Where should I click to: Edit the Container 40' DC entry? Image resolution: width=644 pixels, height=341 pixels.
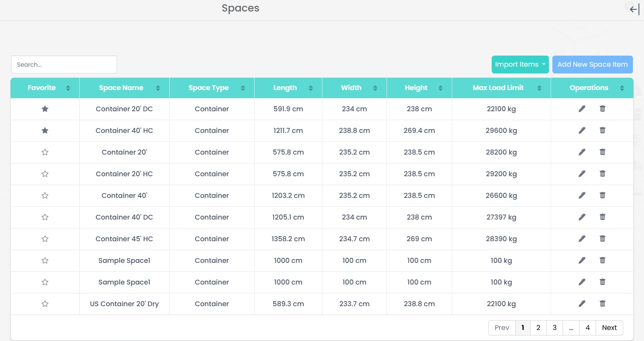582,217
